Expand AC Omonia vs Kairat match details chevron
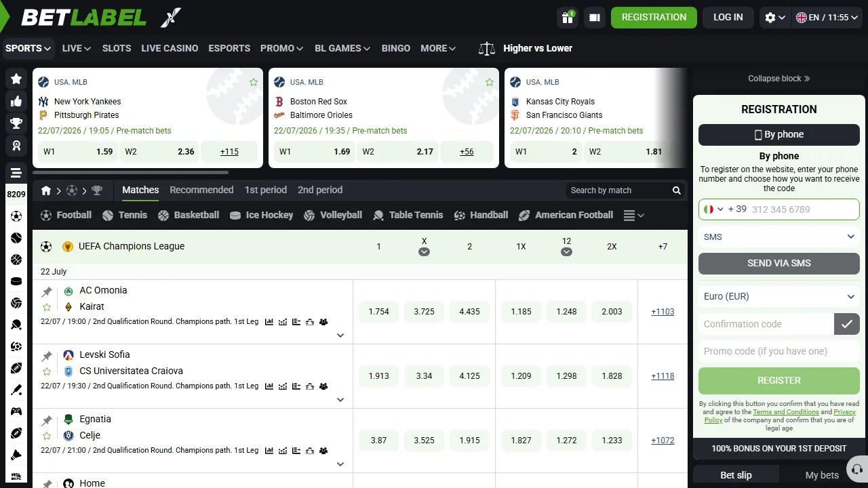This screenshot has width=868, height=488. click(340, 335)
